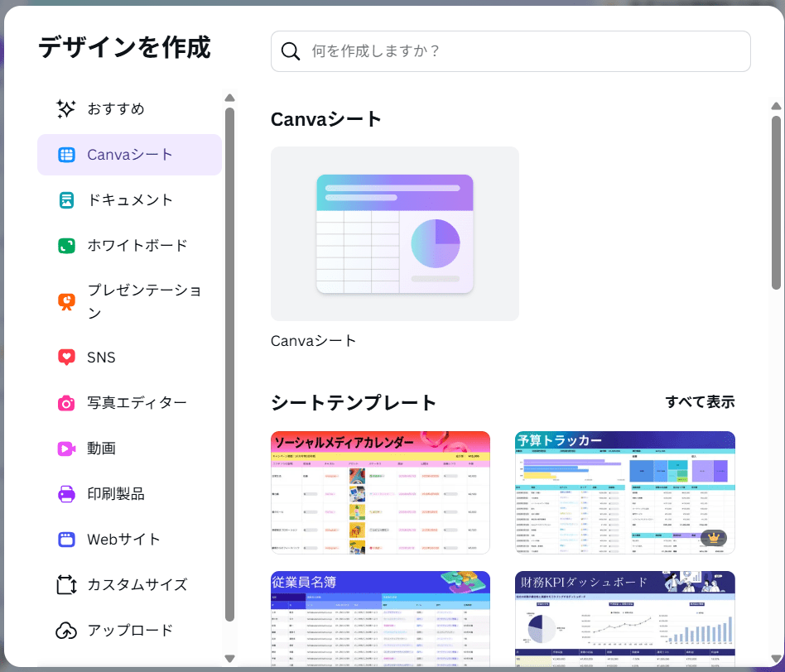Viewport: 785px width, 672px height.
Task: Click the crown badge on 予算トラッカー template
Action: pos(714,538)
